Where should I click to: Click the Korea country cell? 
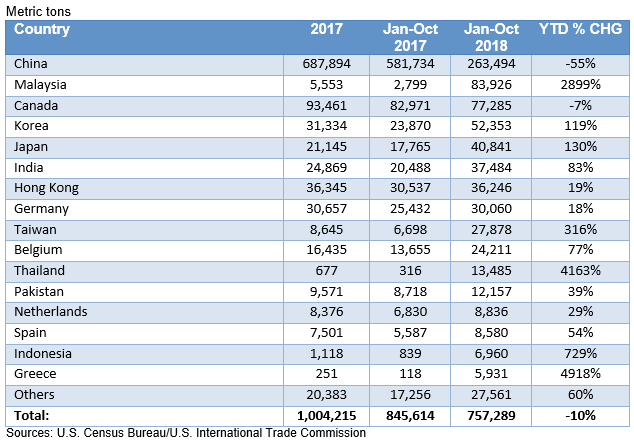[32, 126]
